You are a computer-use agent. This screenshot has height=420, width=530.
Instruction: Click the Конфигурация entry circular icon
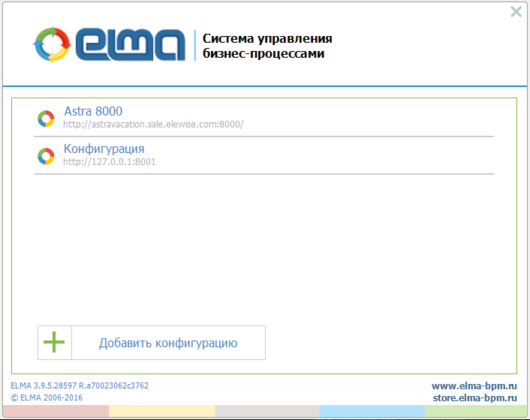46,156
